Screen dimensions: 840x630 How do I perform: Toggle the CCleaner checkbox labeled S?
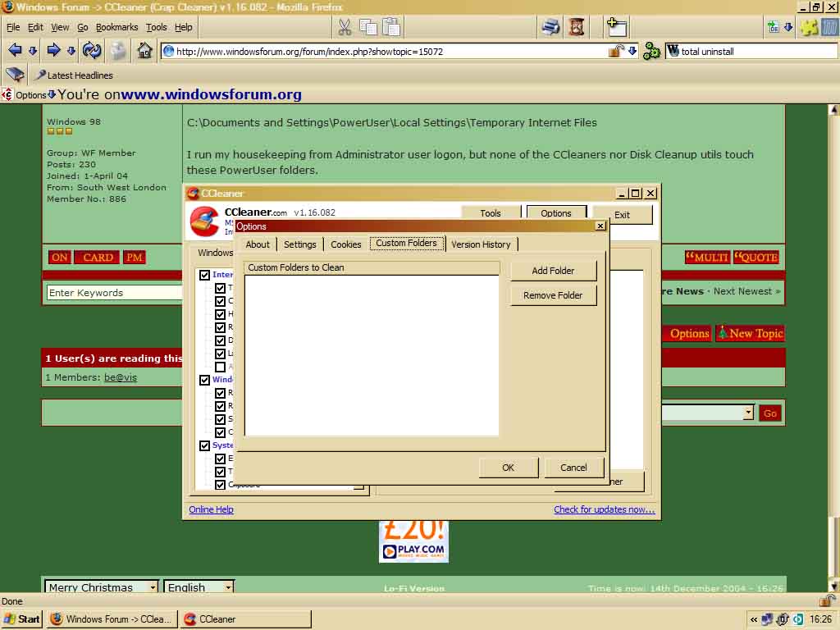tap(220, 419)
